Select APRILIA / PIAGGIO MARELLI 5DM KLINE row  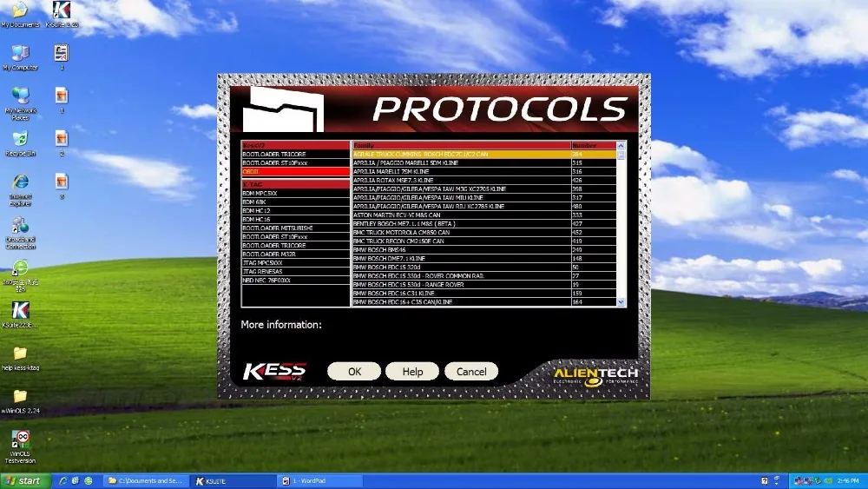tap(484, 162)
